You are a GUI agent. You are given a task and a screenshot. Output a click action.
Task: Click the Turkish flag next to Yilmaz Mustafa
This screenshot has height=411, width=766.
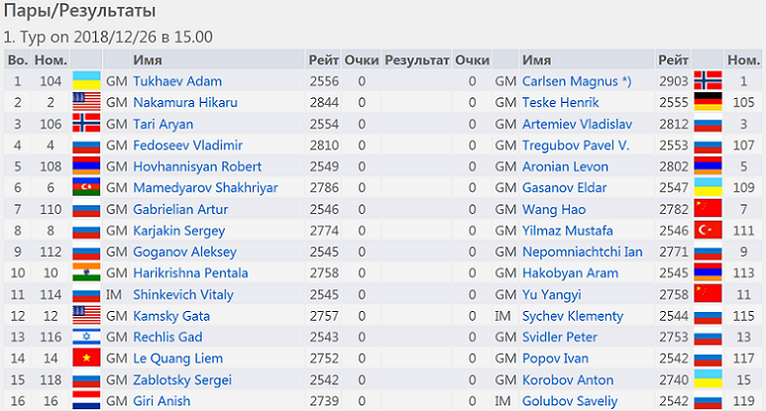(x=707, y=230)
